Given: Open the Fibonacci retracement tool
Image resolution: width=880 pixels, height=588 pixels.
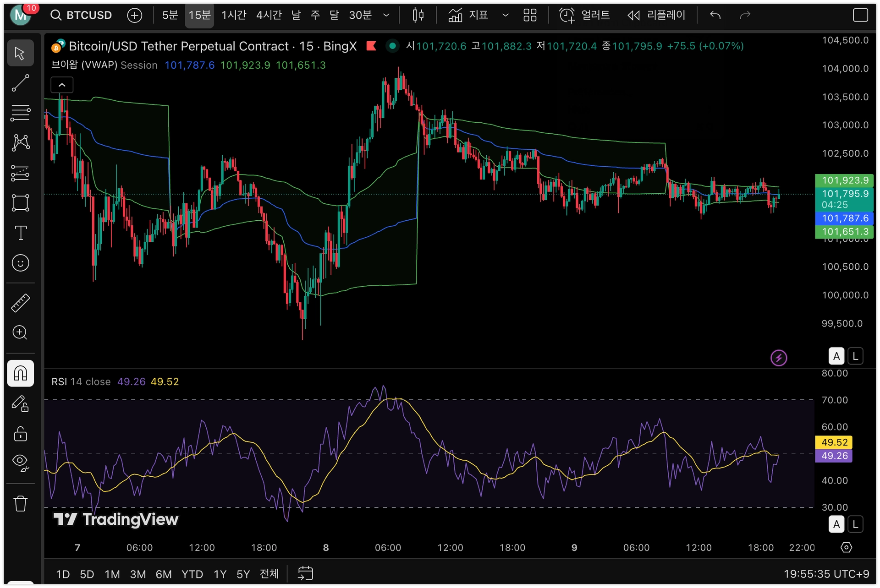Looking at the screenshot, I should point(20,113).
